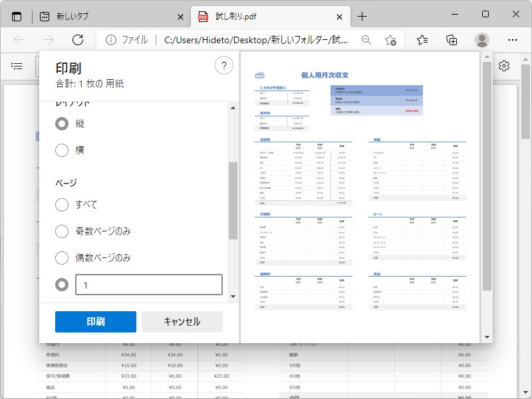
Task: Cancel printing with キャンセル button
Action: [x=182, y=321]
